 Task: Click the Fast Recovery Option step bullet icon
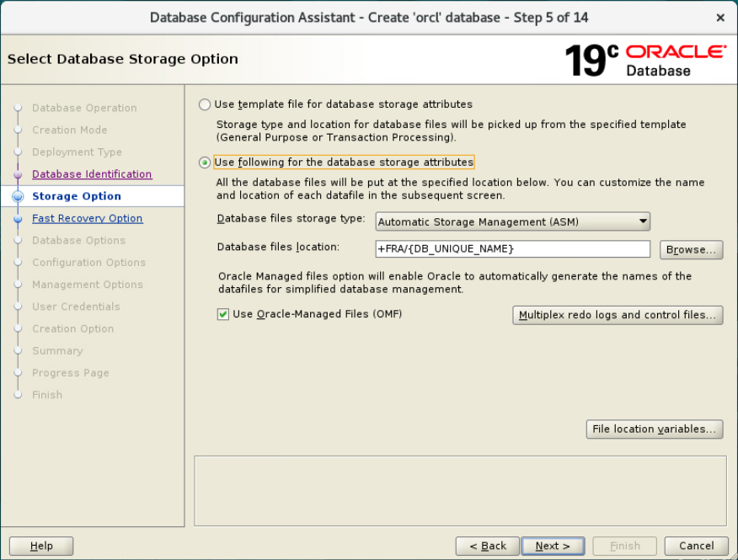coord(18,218)
